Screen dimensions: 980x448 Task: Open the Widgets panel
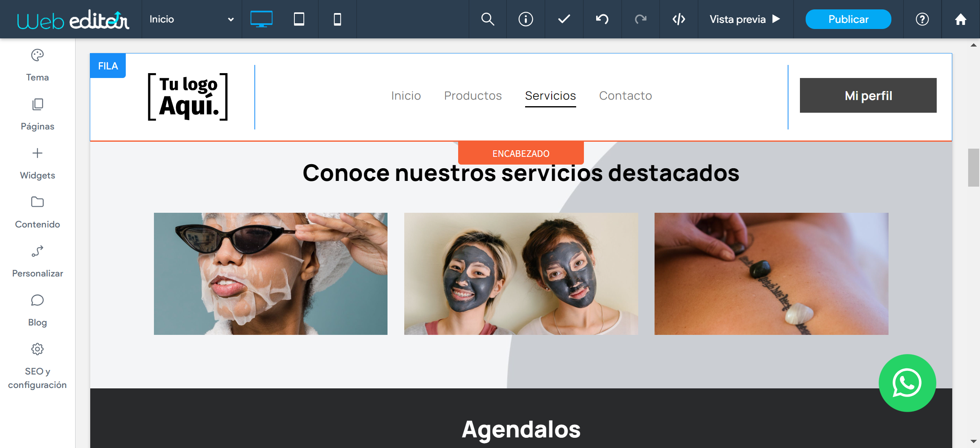37,163
